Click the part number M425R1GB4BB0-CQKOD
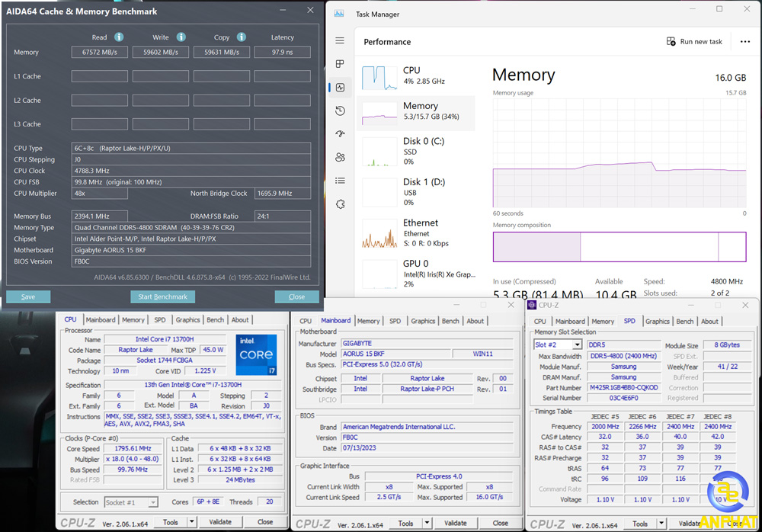Image resolution: width=762 pixels, height=532 pixels. click(x=624, y=388)
